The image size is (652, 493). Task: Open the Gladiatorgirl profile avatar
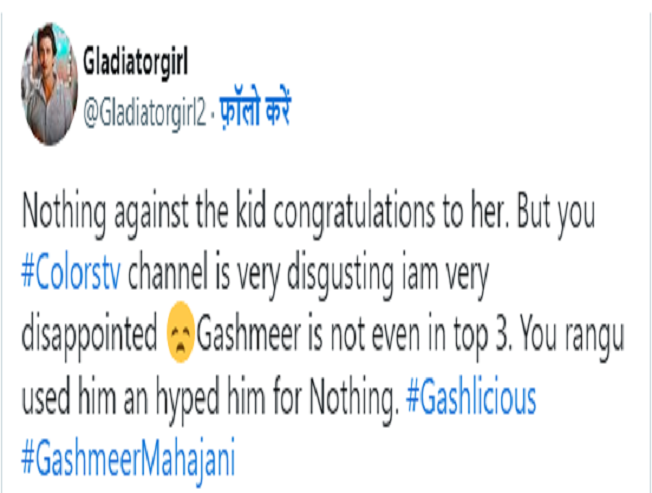(x=49, y=84)
